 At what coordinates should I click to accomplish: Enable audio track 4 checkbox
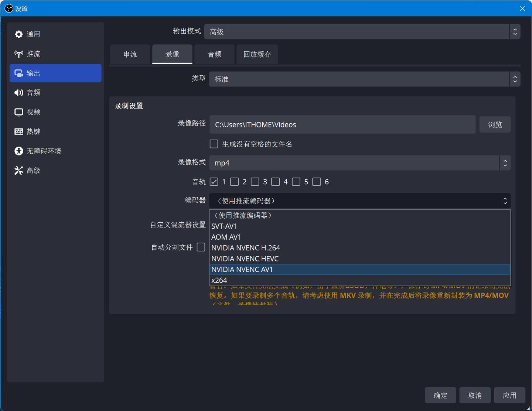point(276,182)
